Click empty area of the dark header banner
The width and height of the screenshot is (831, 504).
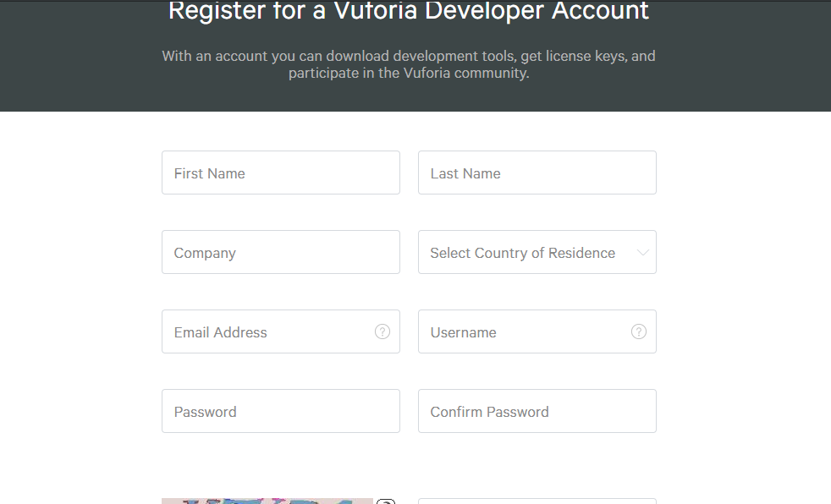click(80, 58)
